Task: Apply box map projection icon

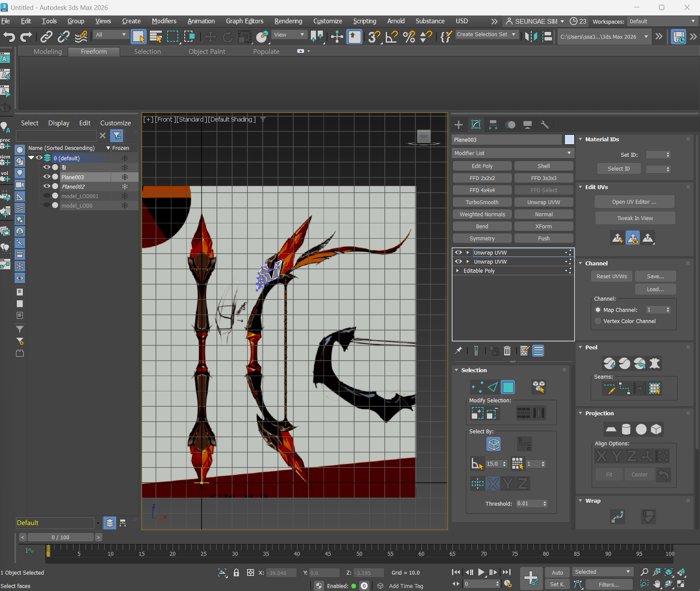Action: [x=656, y=429]
